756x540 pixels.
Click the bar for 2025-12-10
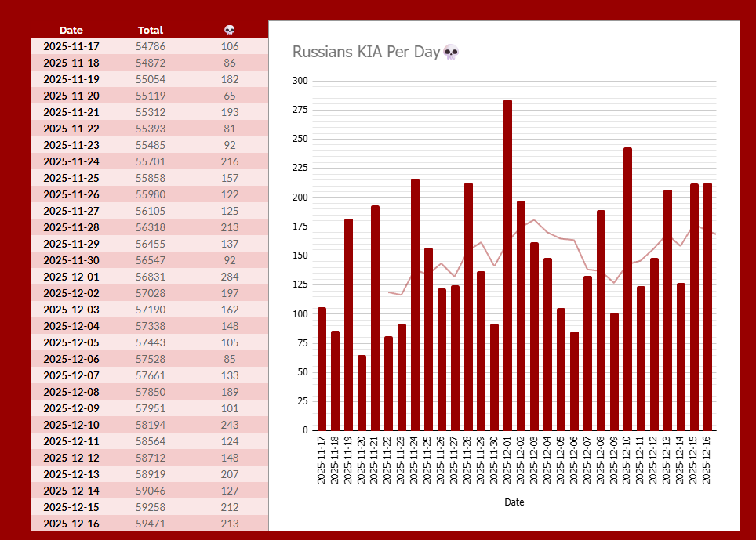[x=627, y=288]
